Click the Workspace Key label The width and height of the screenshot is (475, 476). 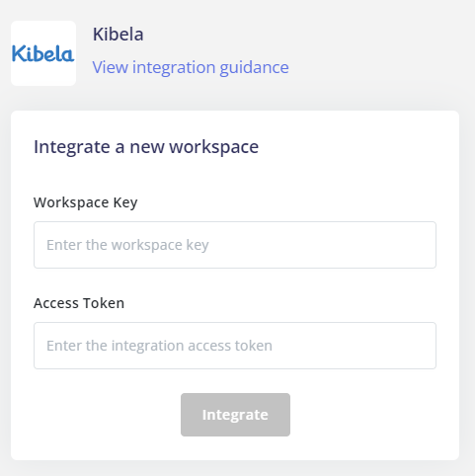coord(86,202)
